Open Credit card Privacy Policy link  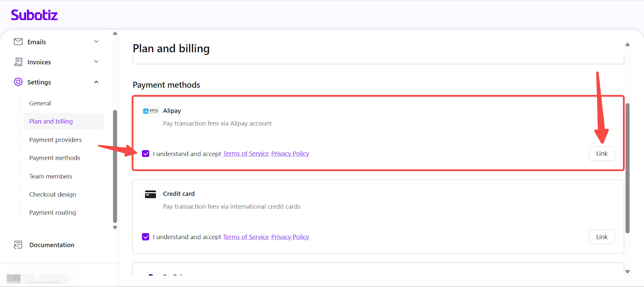point(290,237)
